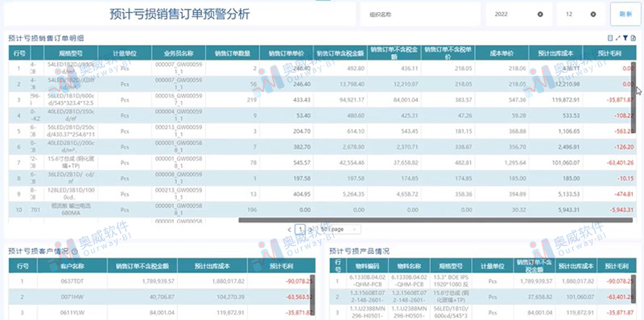
Task: Click the -474.81 gross profit cell
Action: (609, 194)
